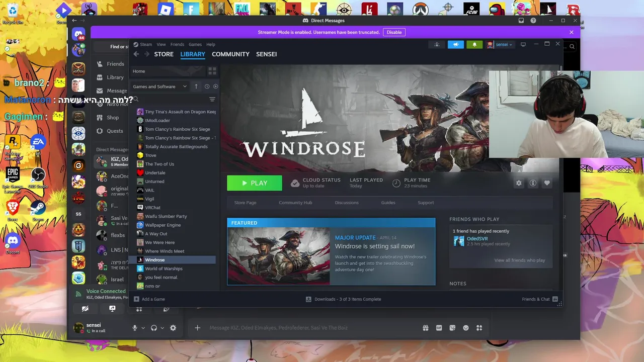
Task: Open the Help menu in Steam
Action: tap(211, 44)
